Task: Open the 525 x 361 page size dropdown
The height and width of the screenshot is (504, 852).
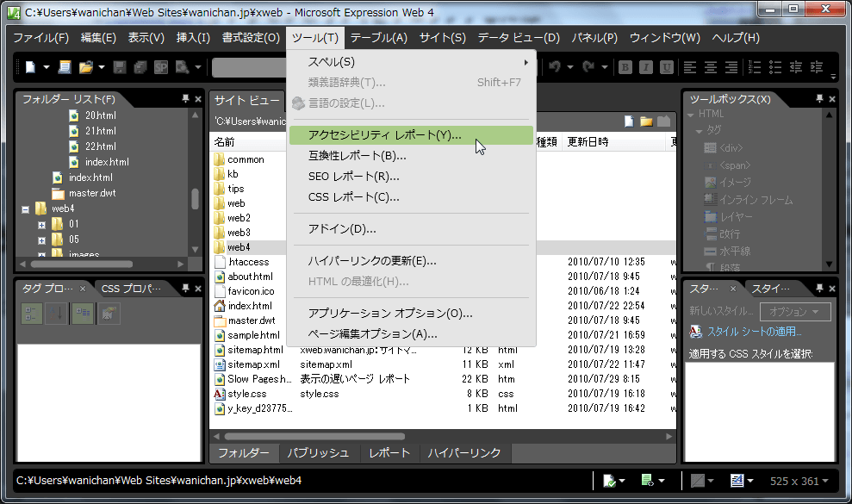Action: tap(799, 481)
